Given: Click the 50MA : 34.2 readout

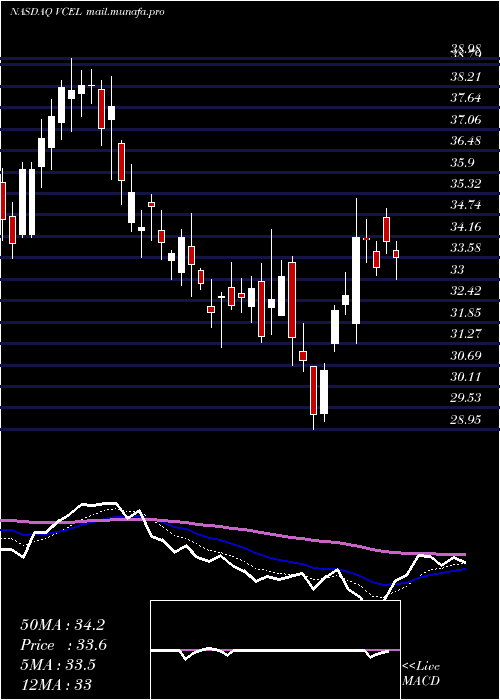Looking at the screenshot, I should (x=62, y=625).
